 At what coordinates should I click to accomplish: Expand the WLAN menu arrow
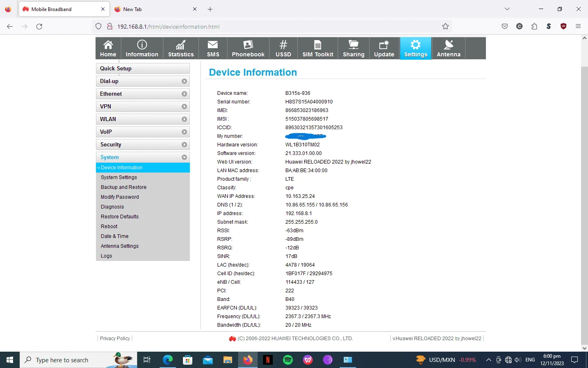point(184,119)
